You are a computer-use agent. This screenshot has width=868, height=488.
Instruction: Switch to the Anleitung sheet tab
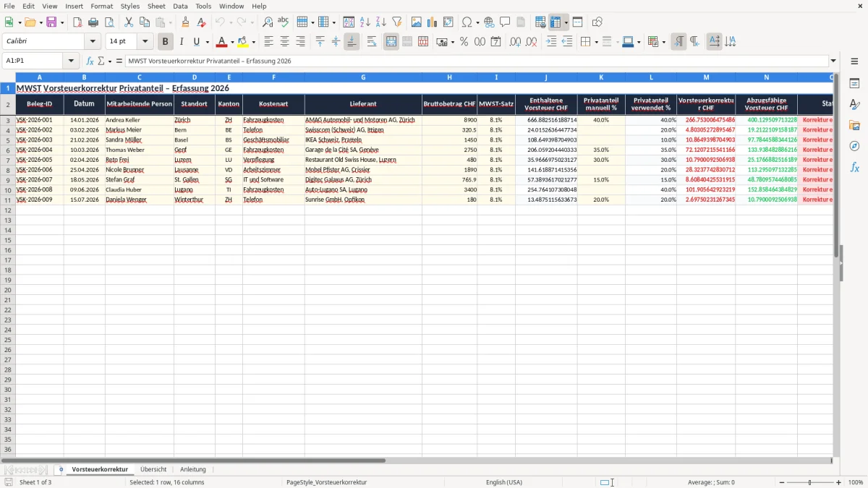193,469
